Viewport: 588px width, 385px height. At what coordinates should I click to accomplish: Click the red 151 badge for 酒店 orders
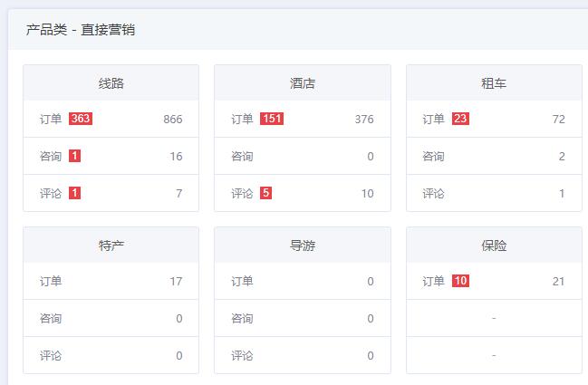(272, 119)
